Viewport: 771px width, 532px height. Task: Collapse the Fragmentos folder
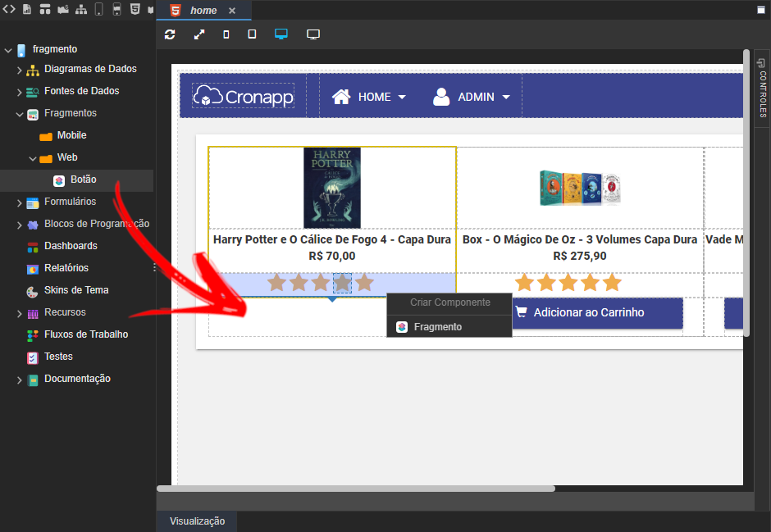pyautogui.click(x=20, y=115)
